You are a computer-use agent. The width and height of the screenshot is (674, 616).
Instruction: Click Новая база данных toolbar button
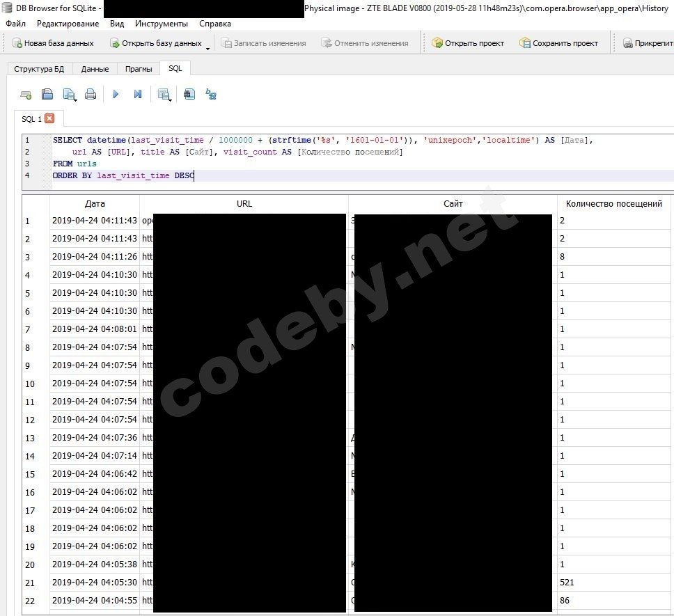pyautogui.click(x=54, y=43)
